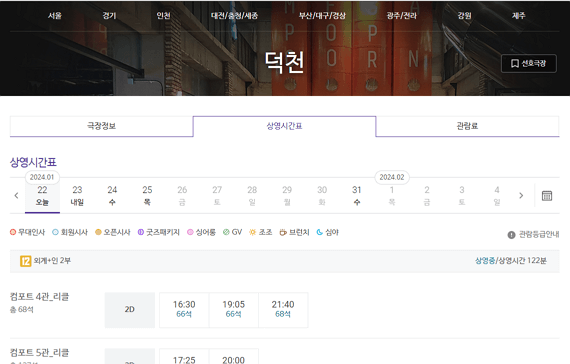Click the 관람등급안내 info icon
The width and height of the screenshot is (570, 364).
pyautogui.click(x=511, y=235)
